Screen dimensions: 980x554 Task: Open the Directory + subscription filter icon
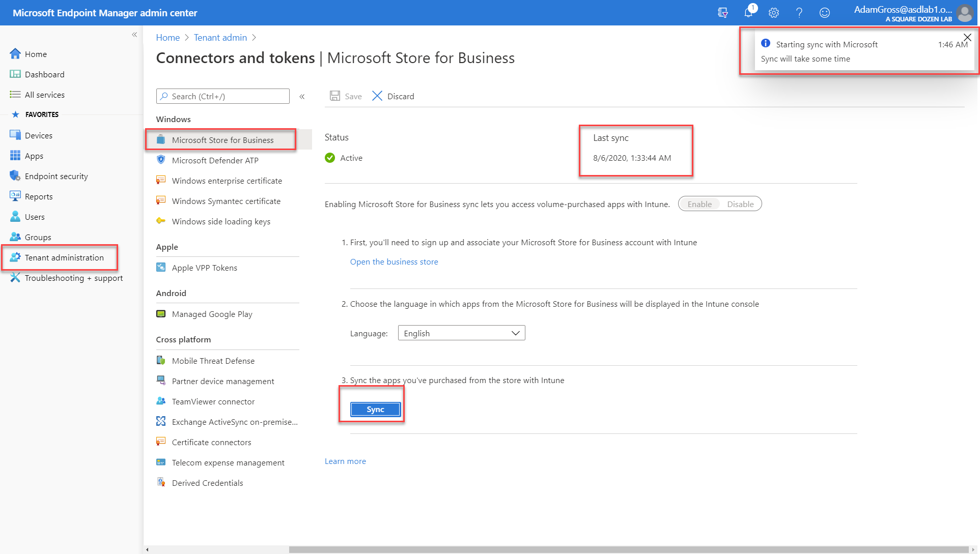pyautogui.click(x=722, y=13)
